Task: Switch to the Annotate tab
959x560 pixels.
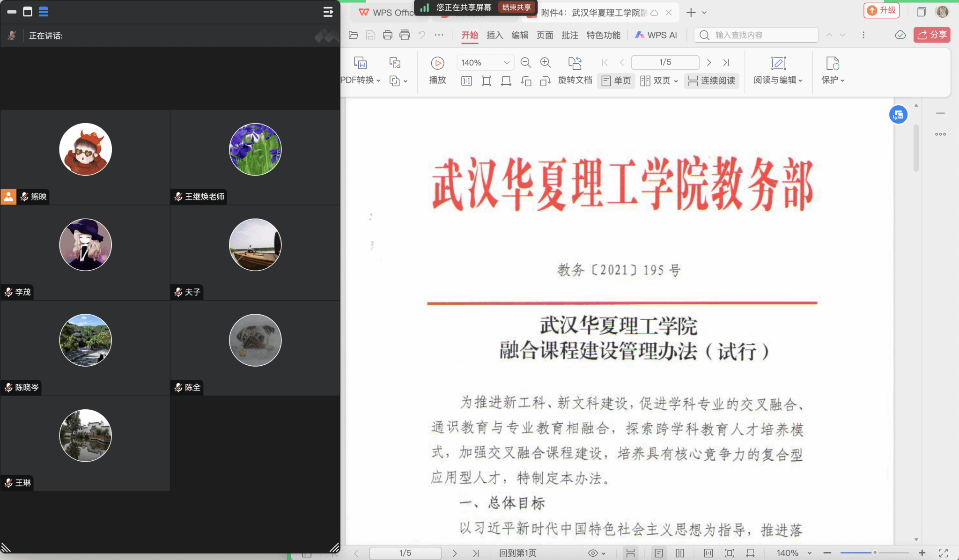Action: pyautogui.click(x=569, y=35)
